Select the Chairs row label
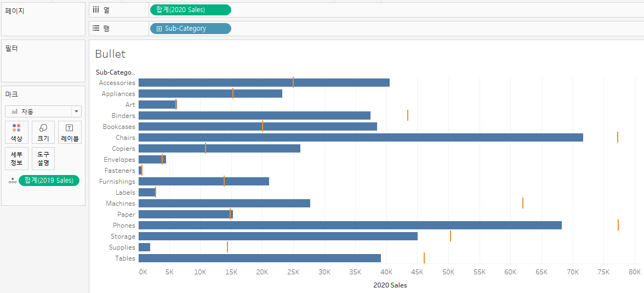Viewport: 644px width, 293px height. [126, 137]
